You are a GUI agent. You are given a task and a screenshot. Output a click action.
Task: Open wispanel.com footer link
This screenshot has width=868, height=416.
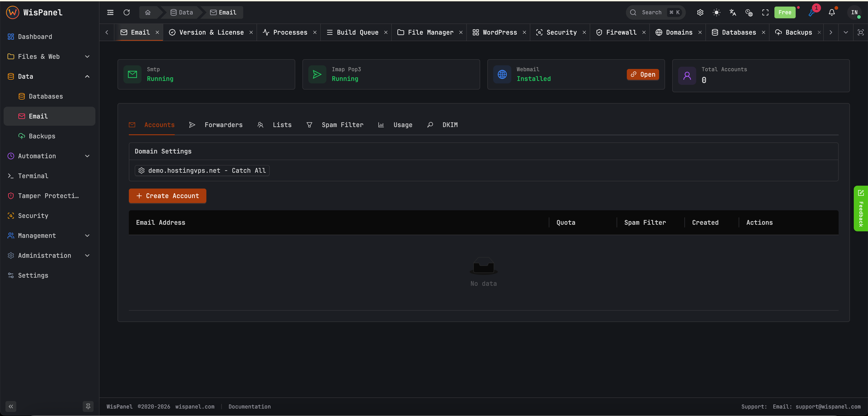click(195, 407)
